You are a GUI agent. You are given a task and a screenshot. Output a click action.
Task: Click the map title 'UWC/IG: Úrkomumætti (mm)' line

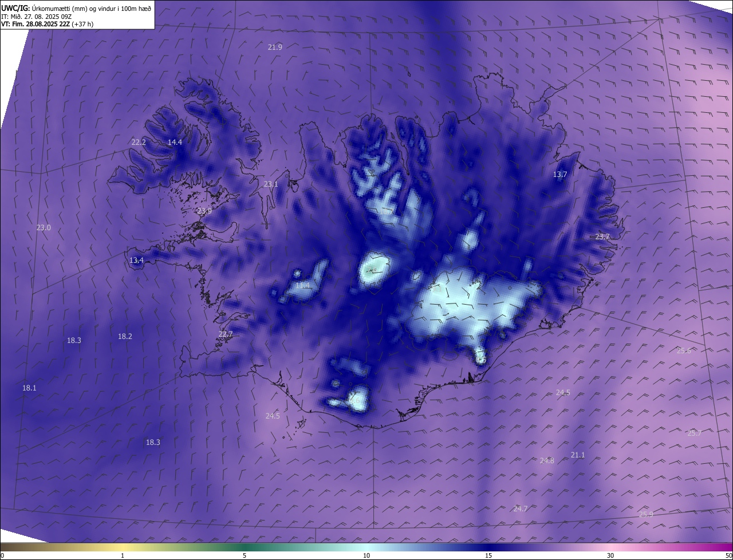76,7
